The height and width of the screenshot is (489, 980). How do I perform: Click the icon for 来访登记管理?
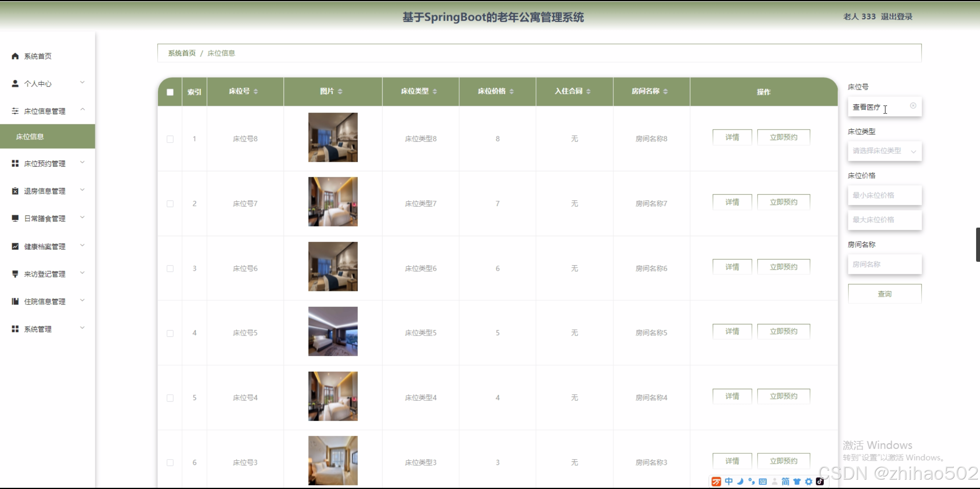click(x=15, y=274)
